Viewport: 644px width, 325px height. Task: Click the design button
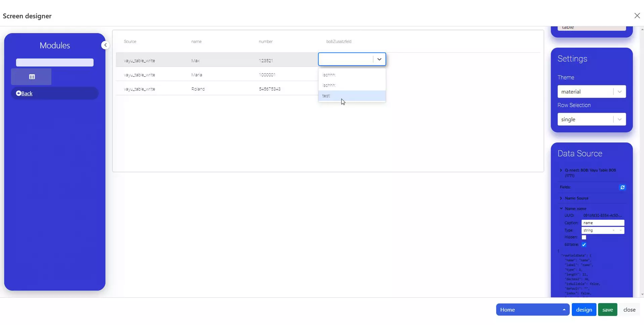pyautogui.click(x=584, y=310)
